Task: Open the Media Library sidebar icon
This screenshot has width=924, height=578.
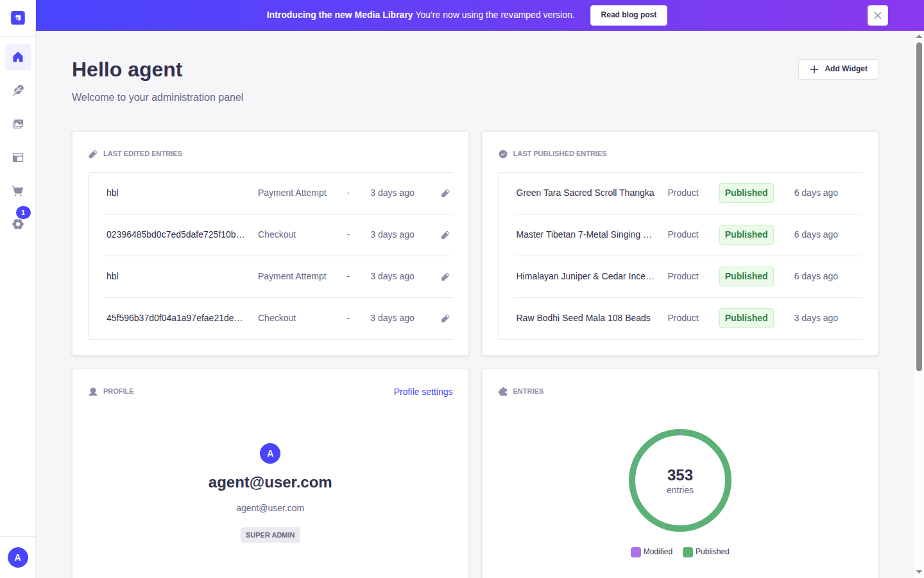Action: pos(18,124)
